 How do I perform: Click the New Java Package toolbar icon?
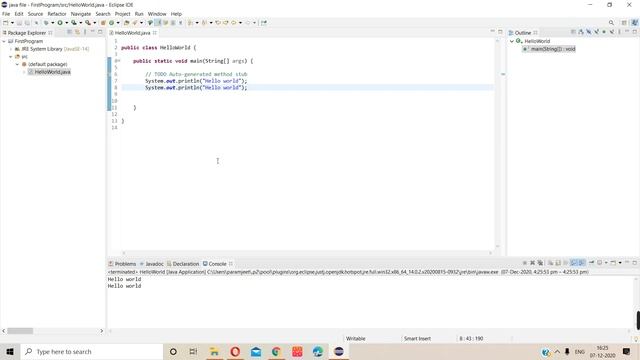point(103,23)
